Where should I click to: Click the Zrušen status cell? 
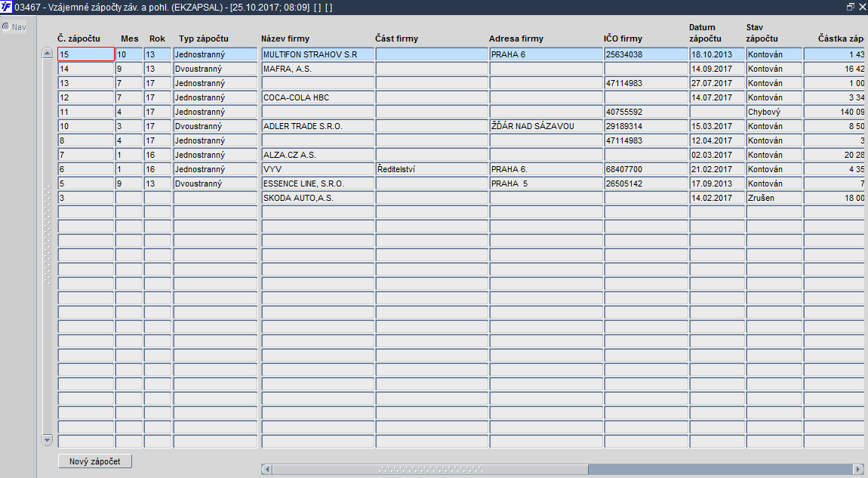pyautogui.click(x=774, y=199)
